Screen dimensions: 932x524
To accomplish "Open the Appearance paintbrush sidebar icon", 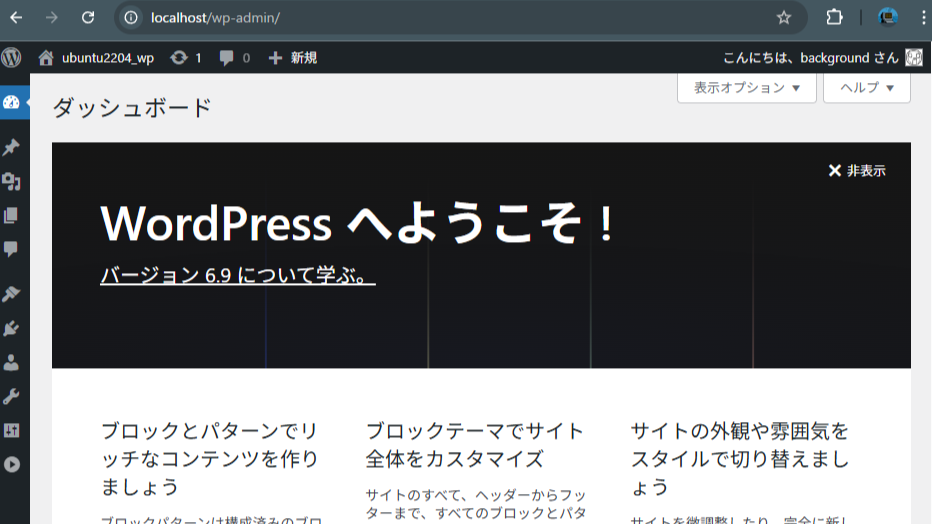I will [12, 294].
